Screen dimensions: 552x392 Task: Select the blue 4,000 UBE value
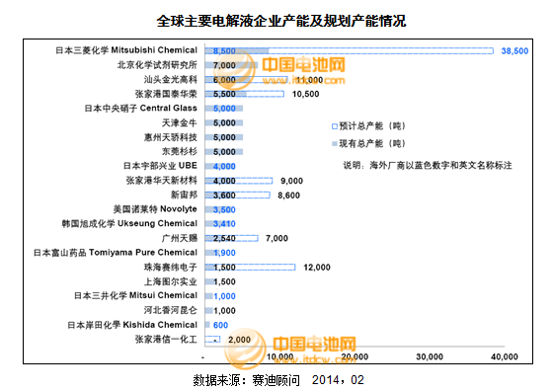224,166
